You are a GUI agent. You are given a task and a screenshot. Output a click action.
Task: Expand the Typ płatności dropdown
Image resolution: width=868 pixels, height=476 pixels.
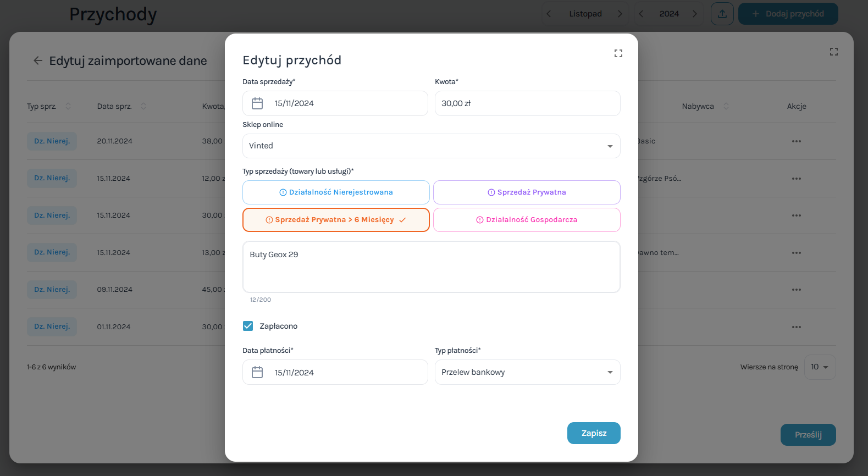point(527,372)
